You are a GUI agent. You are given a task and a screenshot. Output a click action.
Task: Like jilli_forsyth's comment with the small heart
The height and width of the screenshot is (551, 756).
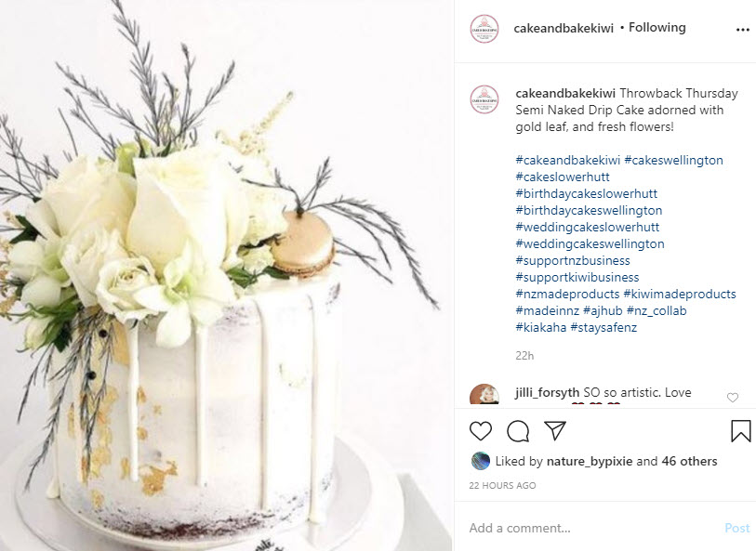coord(733,398)
